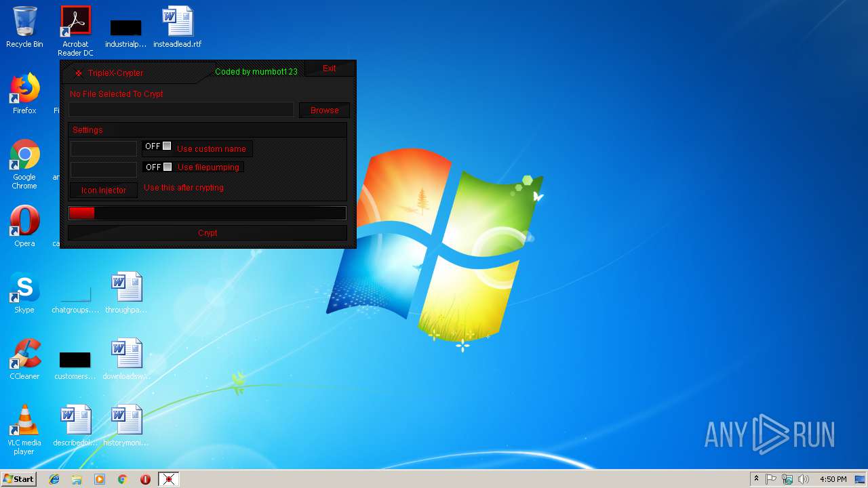
Task: Open Internet Explorer from the taskbar
Action: pos(54,479)
